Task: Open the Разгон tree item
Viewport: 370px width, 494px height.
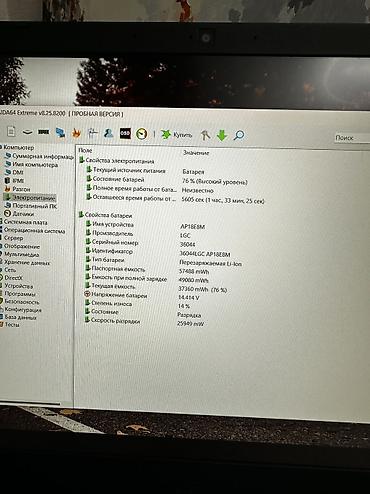Action: tap(17, 189)
